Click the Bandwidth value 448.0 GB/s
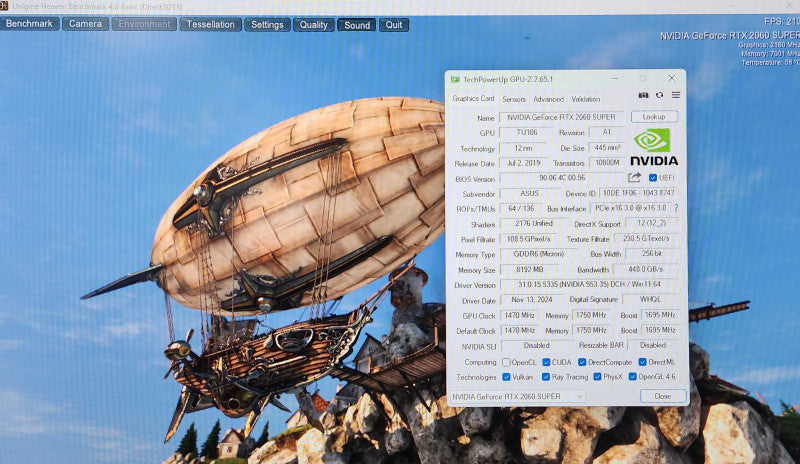This screenshot has height=464, width=800. tap(646, 269)
